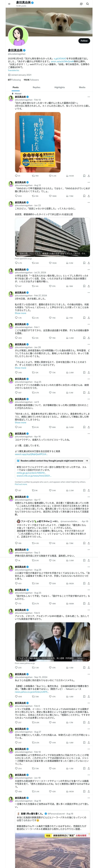Go back using the top-left arrow
98x868 pixels.
coord(9,4)
